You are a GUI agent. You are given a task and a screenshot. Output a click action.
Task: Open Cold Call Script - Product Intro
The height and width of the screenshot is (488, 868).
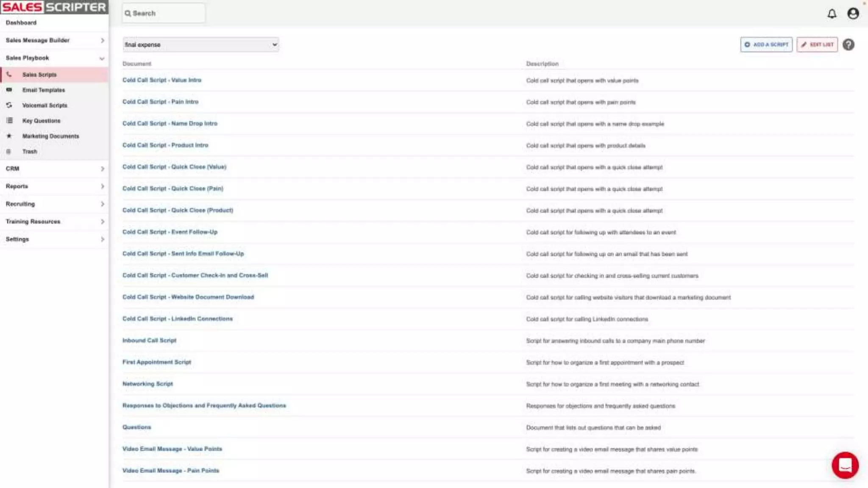pyautogui.click(x=165, y=145)
